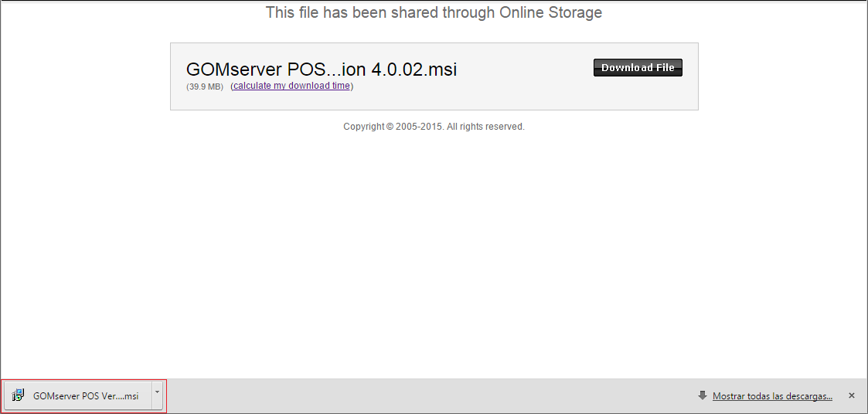Open the dropdown arrow next to downloaded MSI
This screenshot has width=868, height=414.
(x=158, y=395)
